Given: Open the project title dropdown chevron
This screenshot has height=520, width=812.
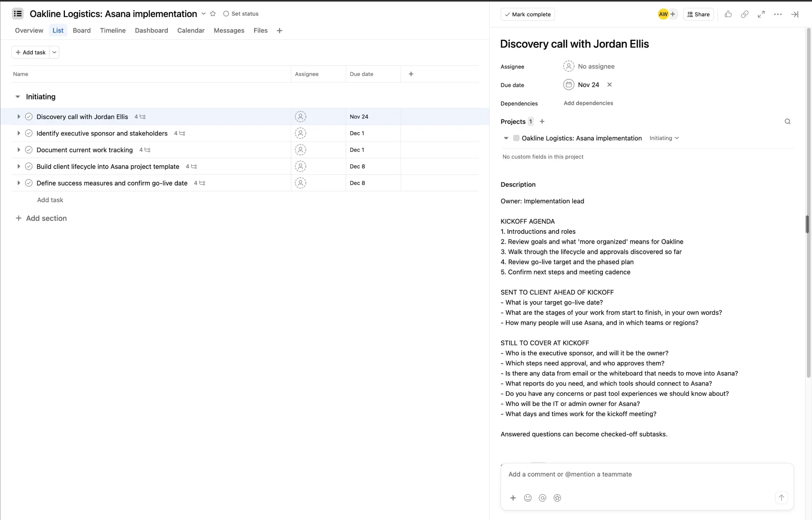Looking at the screenshot, I should (x=203, y=14).
